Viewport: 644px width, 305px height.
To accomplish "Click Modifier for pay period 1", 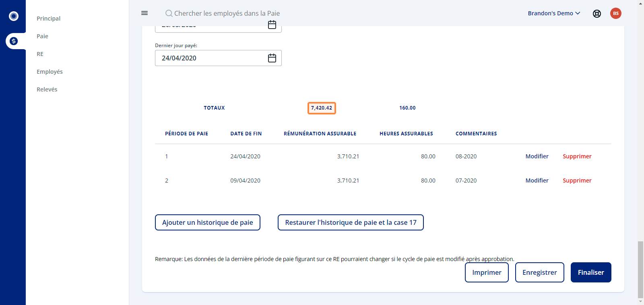I will pos(537,156).
